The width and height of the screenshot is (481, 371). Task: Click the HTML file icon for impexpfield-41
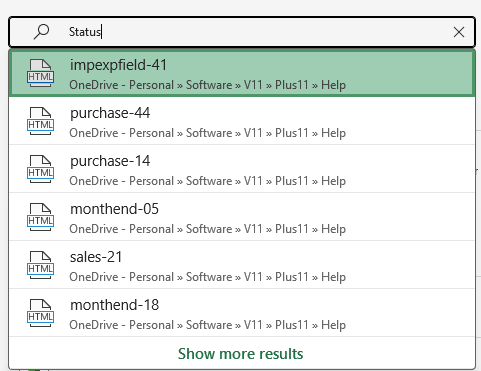pyautogui.click(x=40, y=73)
